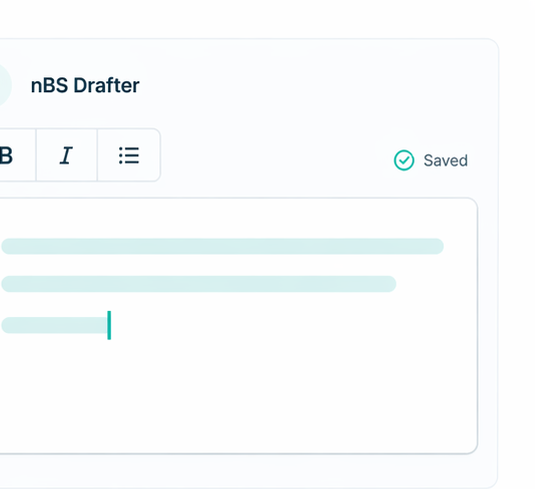Click the bottom edge of the editor text box
The width and height of the screenshot is (535, 489).
[237, 454]
